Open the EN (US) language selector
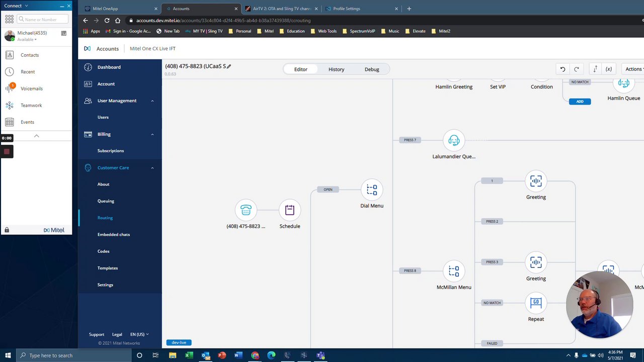The width and height of the screenshot is (644, 362). 139,334
